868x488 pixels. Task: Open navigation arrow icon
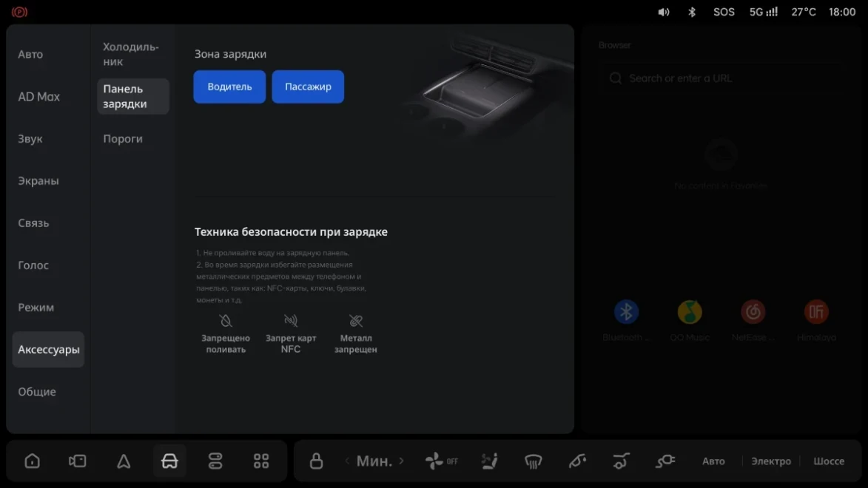pos(124,461)
